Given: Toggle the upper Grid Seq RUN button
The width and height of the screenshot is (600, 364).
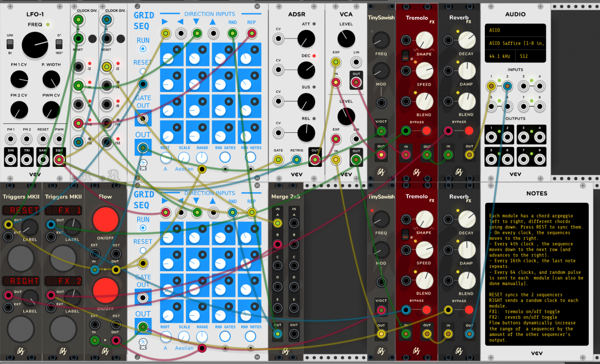Looking at the screenshot, I should 143,49.
